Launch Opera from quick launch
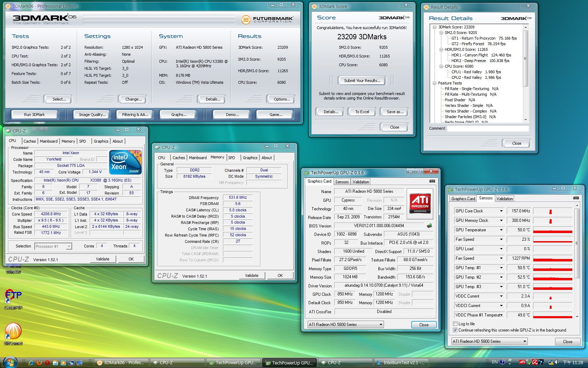The width and height of the screenshot is (588, 368). [x=47, y=363]
